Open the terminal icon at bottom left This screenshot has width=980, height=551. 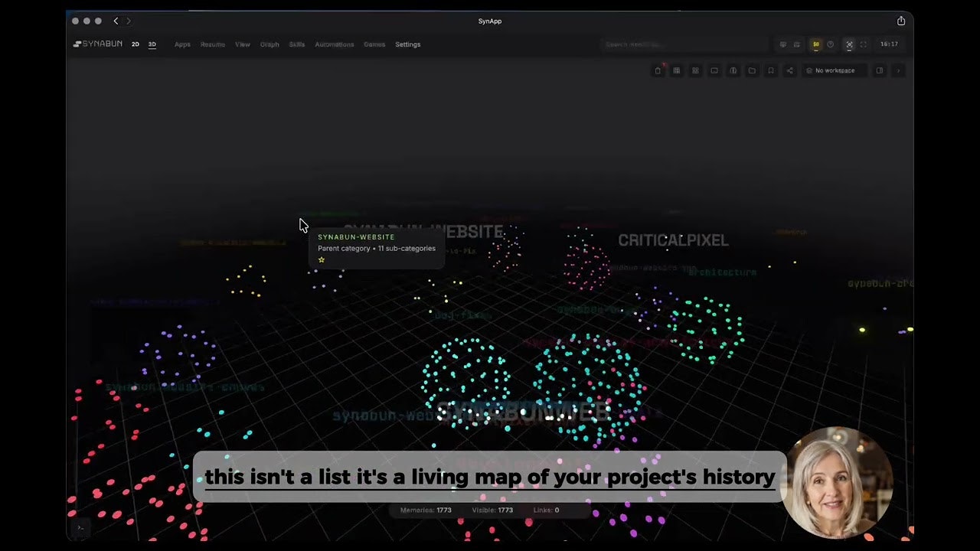click(x=80, y=527)
